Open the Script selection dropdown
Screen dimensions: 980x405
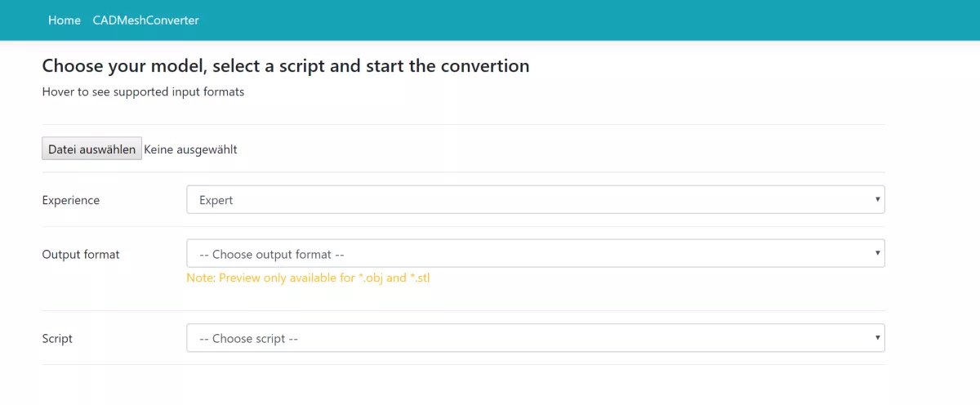click(535, 338)
